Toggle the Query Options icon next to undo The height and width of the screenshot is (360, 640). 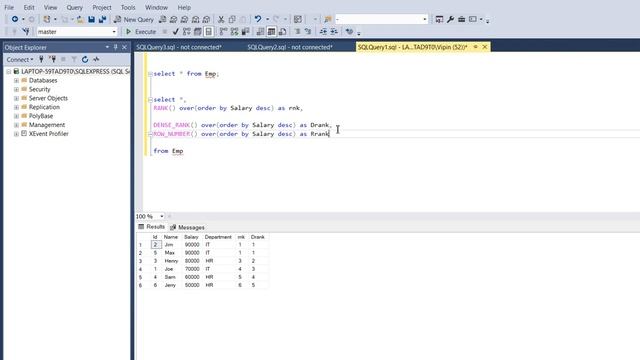pyautogui.click(x=298, y=19)
